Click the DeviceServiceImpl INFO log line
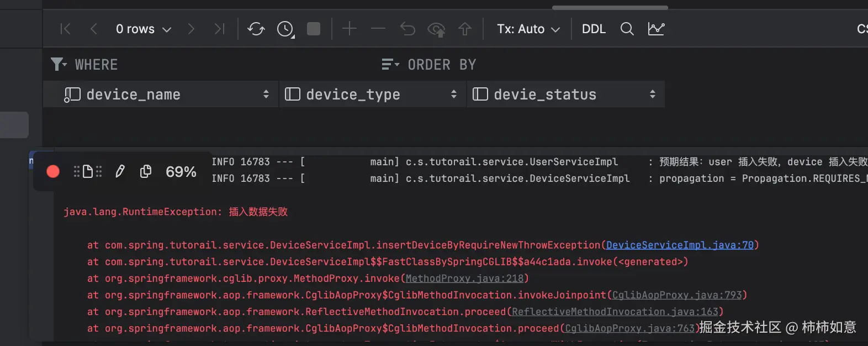 point(539,179)
